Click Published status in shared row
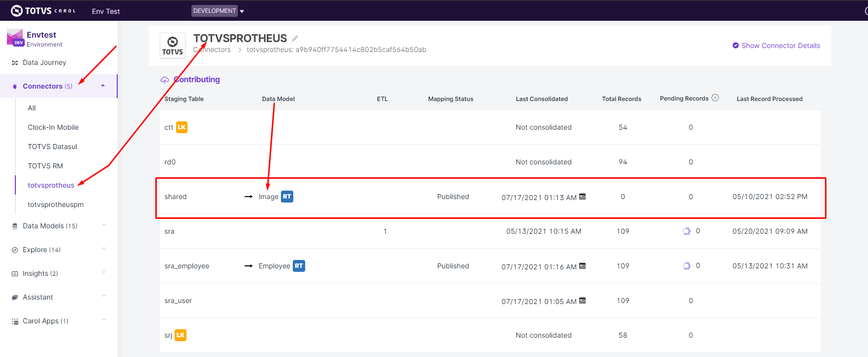 click(x=453, y=197)
